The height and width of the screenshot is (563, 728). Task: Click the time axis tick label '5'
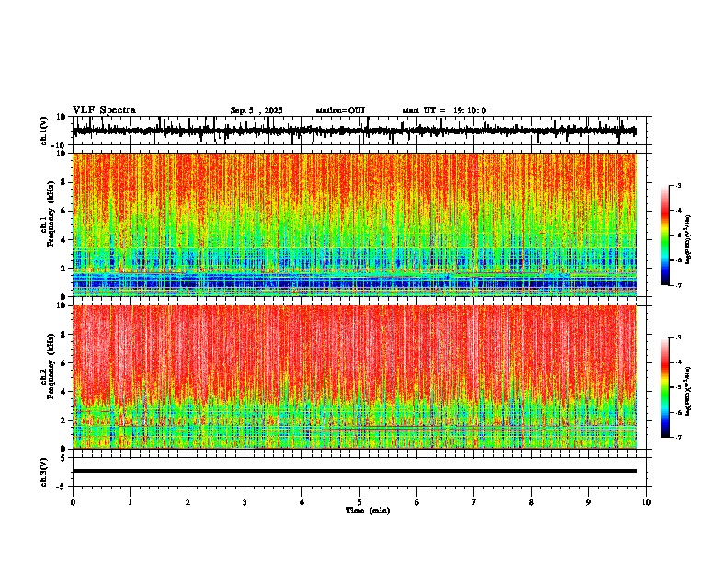point(359,502)
